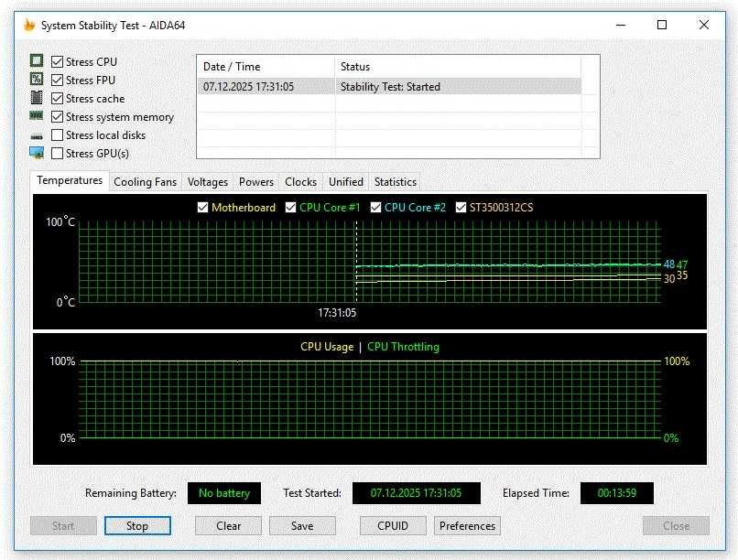
Task: Click the Test Started value field
Action: pos(417,493)
